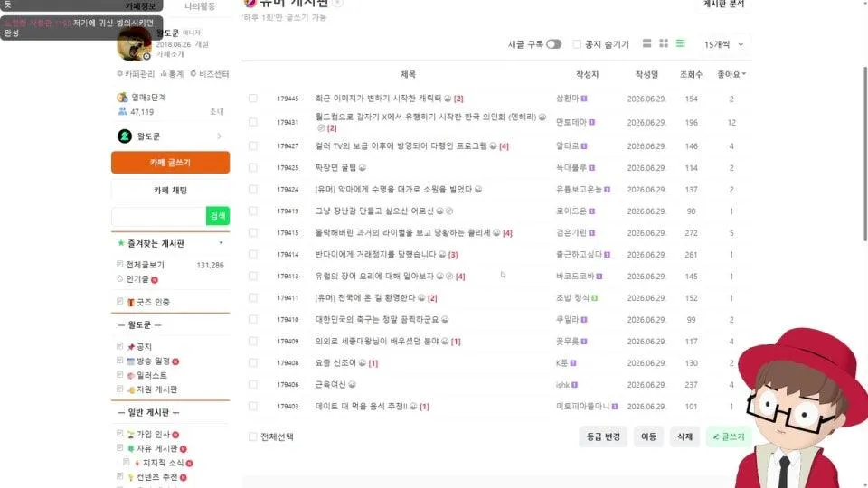
Task: Click the cafe profile image
Action: coord(134,43)
